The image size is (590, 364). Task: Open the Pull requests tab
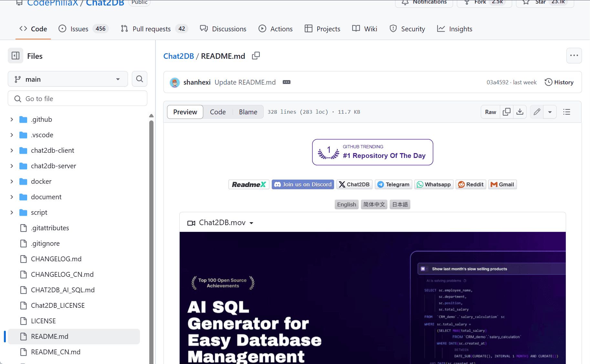click(x=151, y=29)
